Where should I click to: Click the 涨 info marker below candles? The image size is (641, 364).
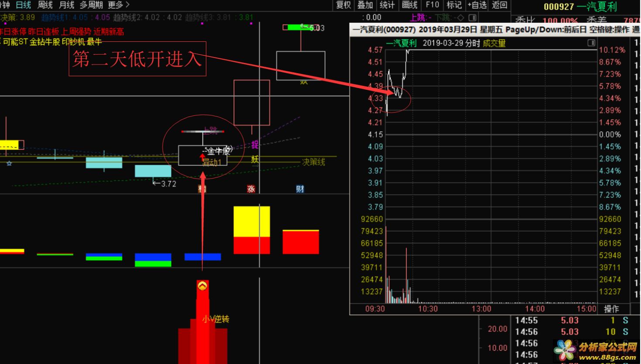pyautogui.click(x=251, y=189)
